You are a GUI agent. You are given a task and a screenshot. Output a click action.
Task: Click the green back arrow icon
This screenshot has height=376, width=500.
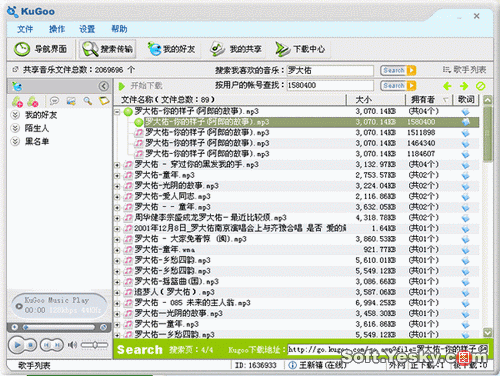tap(447, 86)
